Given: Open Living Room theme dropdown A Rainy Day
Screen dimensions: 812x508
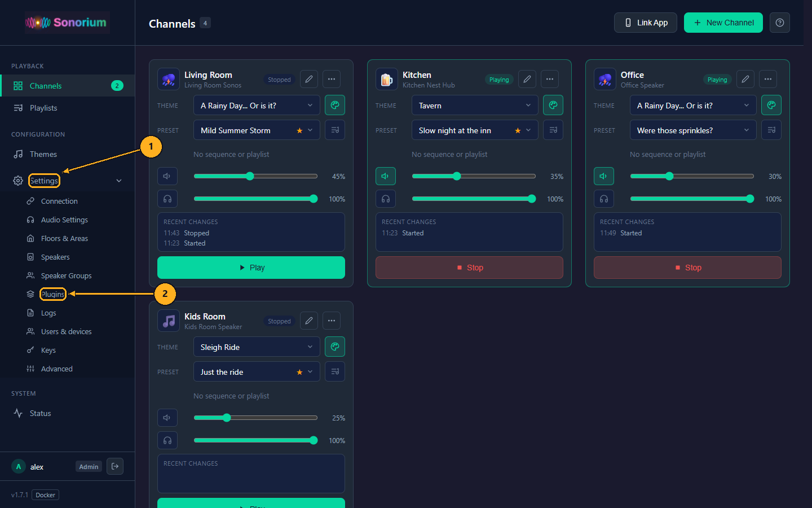Looking at the screenshot, I should point(257,105).
